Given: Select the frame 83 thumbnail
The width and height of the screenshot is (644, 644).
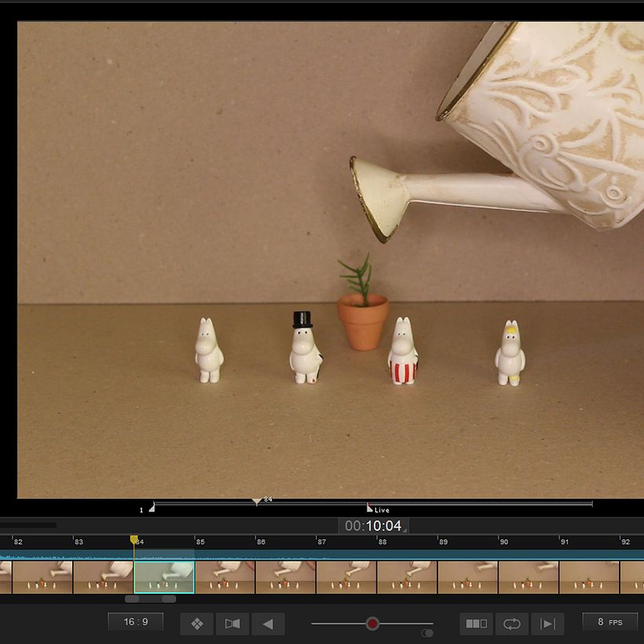Looking at the screenshot, I should [103, 577].
